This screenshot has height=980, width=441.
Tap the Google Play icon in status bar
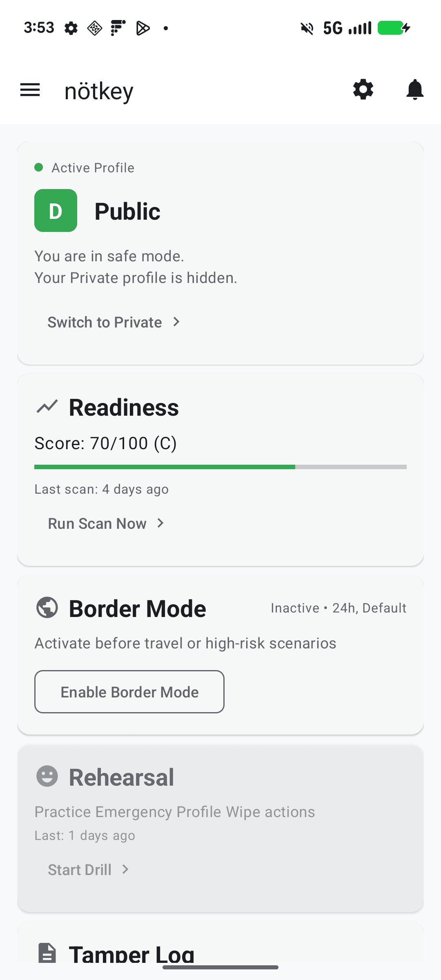point(143,27)
